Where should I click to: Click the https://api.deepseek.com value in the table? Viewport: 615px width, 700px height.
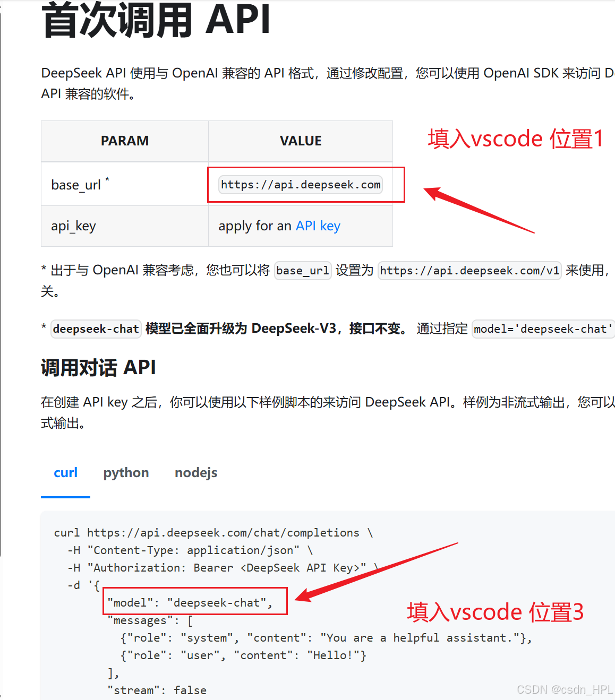point(301,185)
